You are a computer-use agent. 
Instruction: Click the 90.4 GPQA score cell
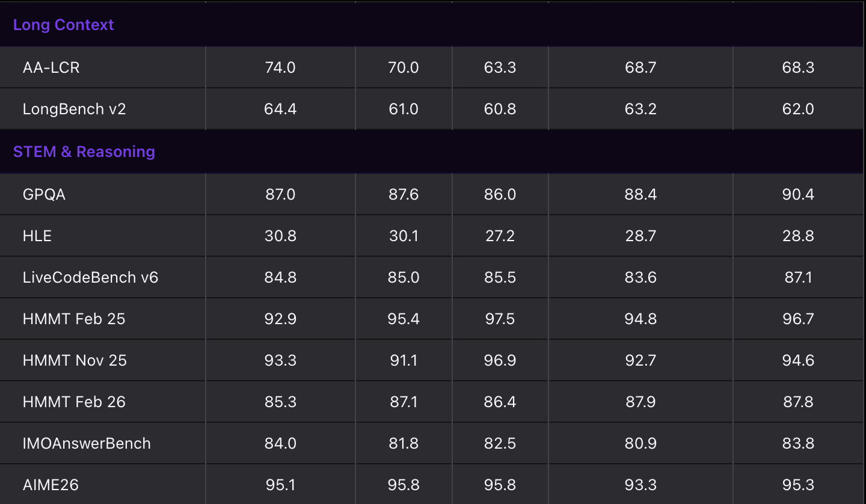coord(798,194)
